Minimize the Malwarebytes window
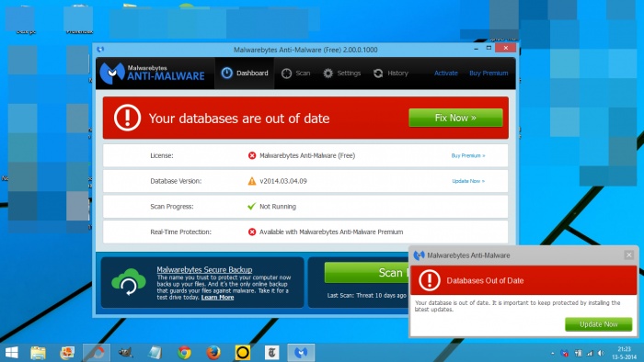Image resolution: width=644 pixels, height=362 pixels. (x=476, y=49)
